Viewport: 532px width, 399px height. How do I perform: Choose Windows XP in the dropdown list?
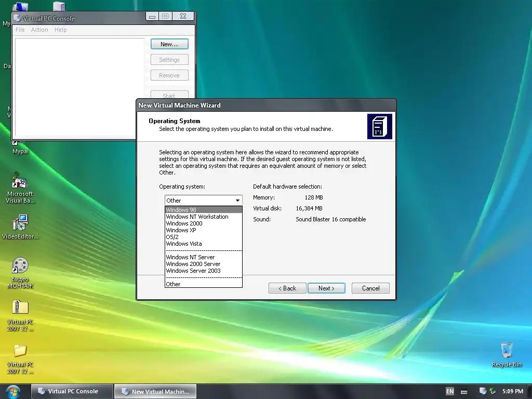click(204, 230)
